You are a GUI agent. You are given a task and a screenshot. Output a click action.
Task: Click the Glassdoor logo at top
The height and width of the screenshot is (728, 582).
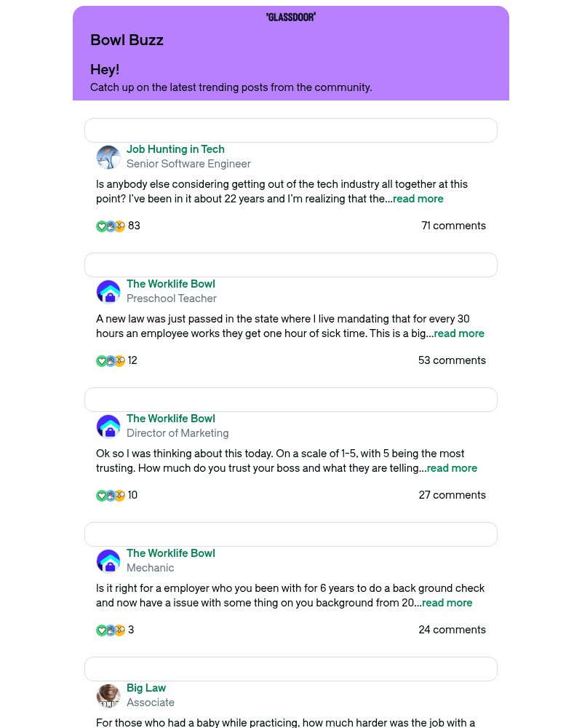pos(291,17)
